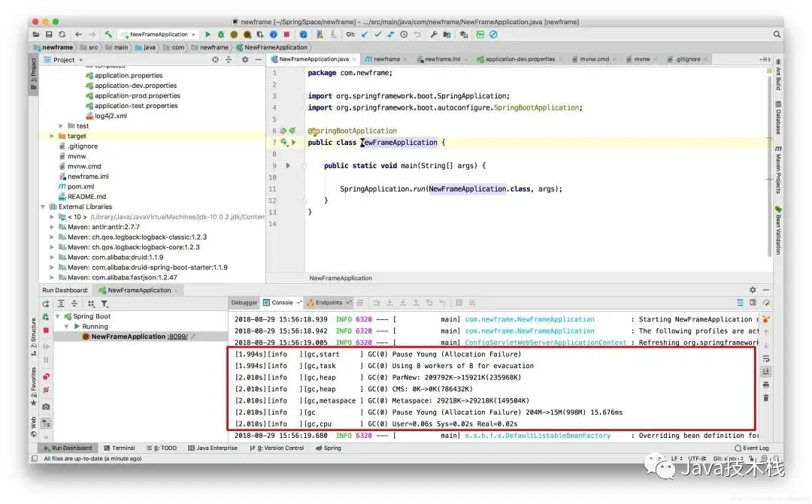This screenshot has width=812, height=504.
Task: Click the camera thread dump icon
Action: pos(46,406)
